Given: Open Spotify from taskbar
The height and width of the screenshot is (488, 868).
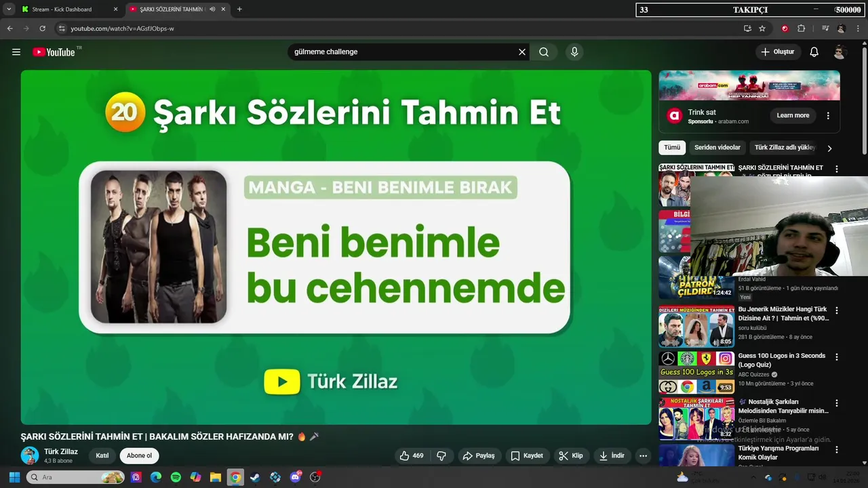Looking at the screenshot, I should [x=176, y=477].
